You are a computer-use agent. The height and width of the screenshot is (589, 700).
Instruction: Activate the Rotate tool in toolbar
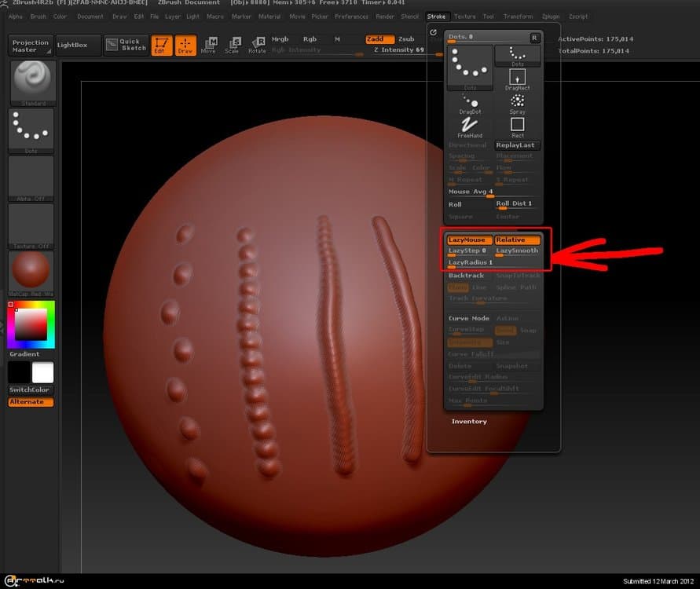(x=257, y=46)
